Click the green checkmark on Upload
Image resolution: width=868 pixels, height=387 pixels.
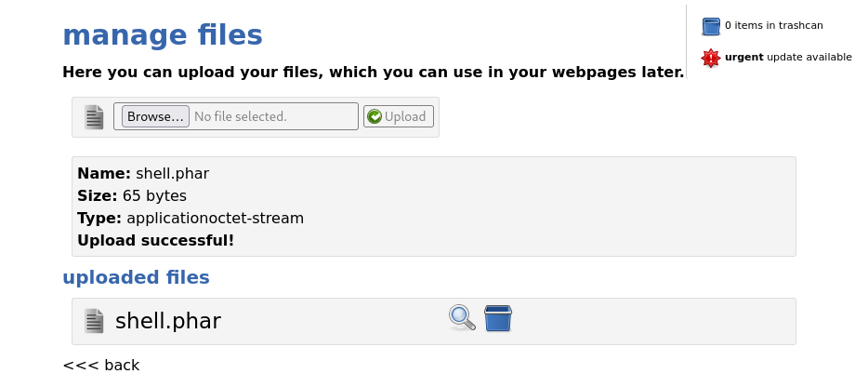click(375, 116)
